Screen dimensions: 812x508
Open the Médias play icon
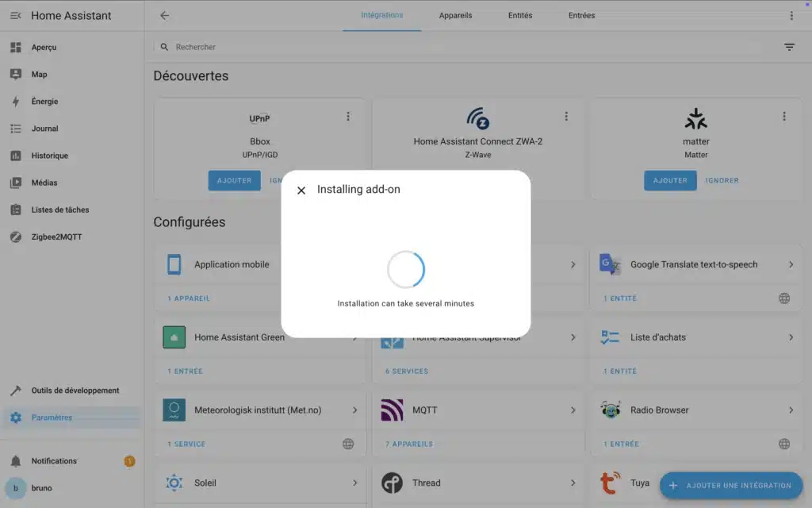click(16, 183)
